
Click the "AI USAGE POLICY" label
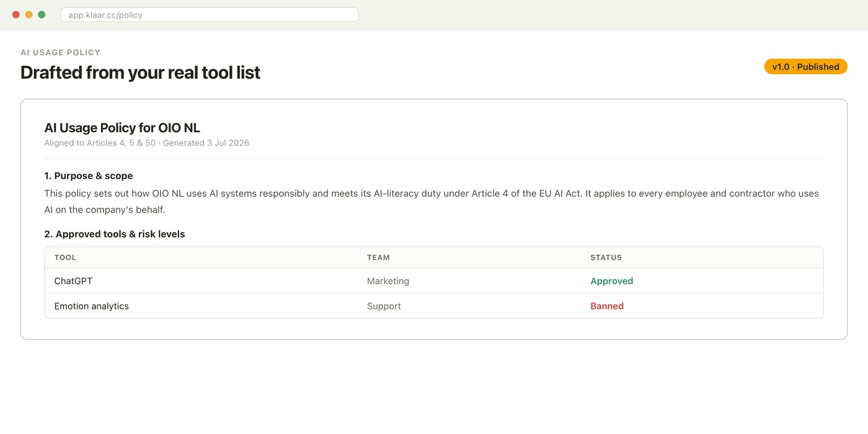click(x=60, y=53)
